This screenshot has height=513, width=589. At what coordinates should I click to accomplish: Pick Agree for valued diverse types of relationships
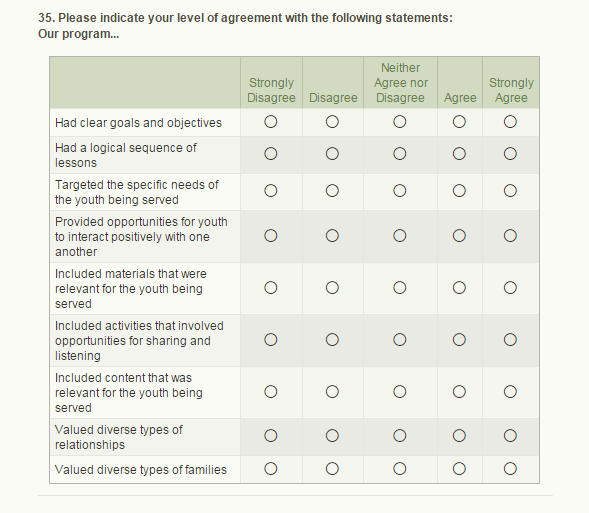[x=459, y=436]
